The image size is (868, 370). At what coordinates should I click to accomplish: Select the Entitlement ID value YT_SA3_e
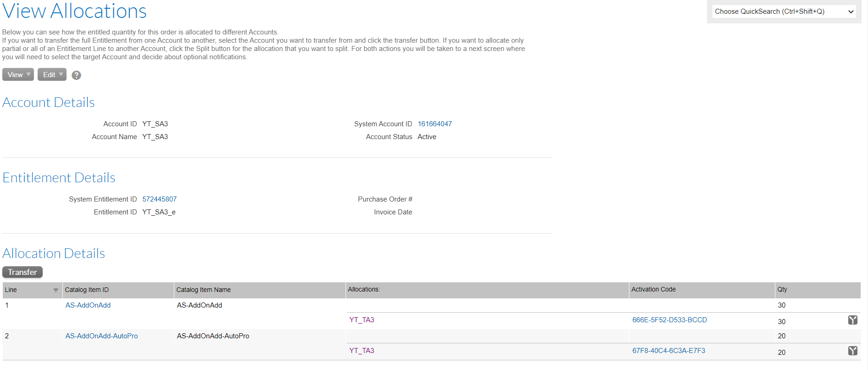(x=159, y=212)
